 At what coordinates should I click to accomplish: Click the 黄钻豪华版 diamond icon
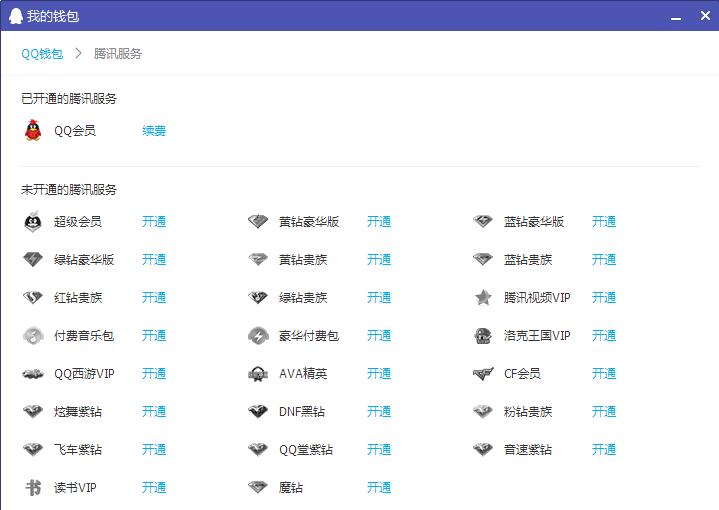(x=258, y=222)
